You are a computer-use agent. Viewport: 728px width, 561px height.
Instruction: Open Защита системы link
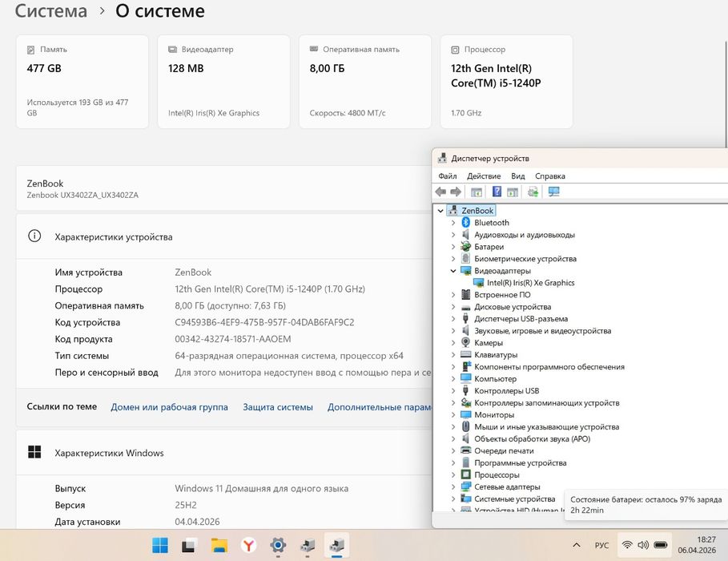click(278, 406)
